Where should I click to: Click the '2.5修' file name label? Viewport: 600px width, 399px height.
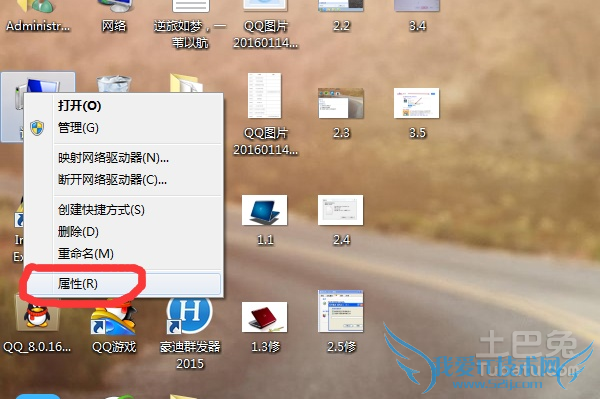point(341,347)
